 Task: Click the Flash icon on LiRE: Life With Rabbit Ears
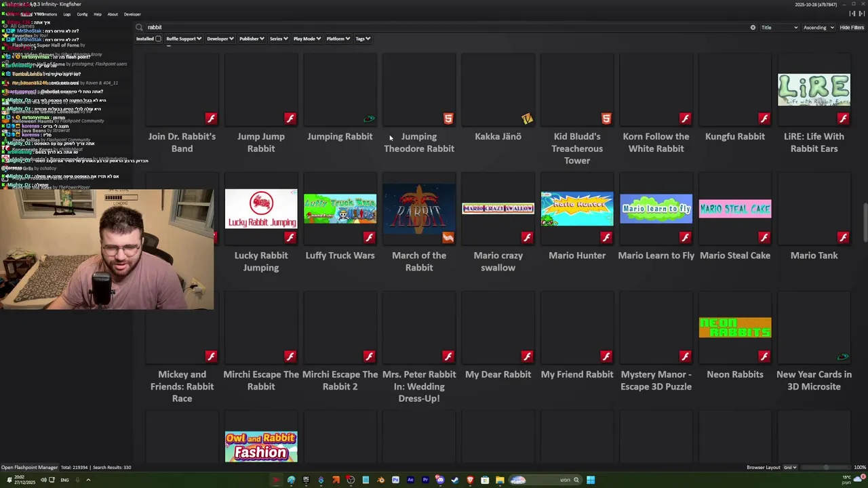pos(843,119)
